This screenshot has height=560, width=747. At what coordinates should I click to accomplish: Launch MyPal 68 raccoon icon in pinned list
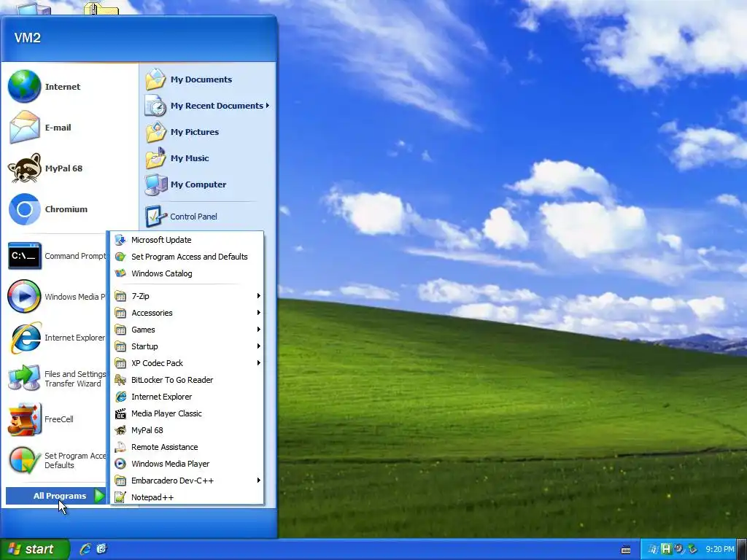24,168
